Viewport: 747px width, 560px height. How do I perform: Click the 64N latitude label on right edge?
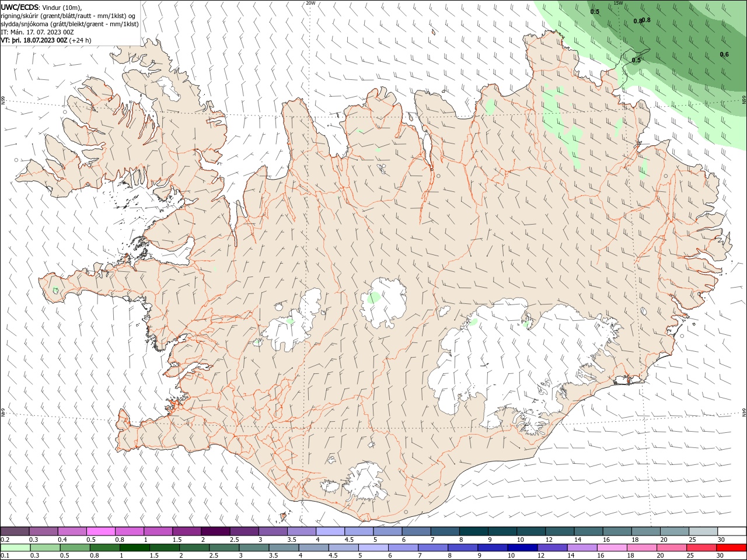click(x=744, y=412)
